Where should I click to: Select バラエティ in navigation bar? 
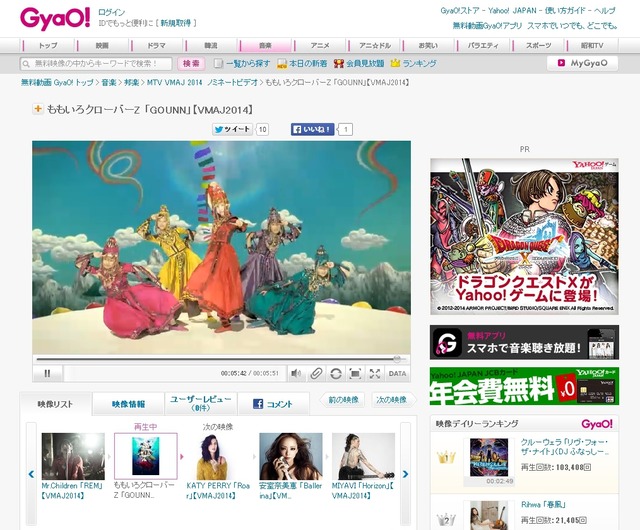point(483,45)
